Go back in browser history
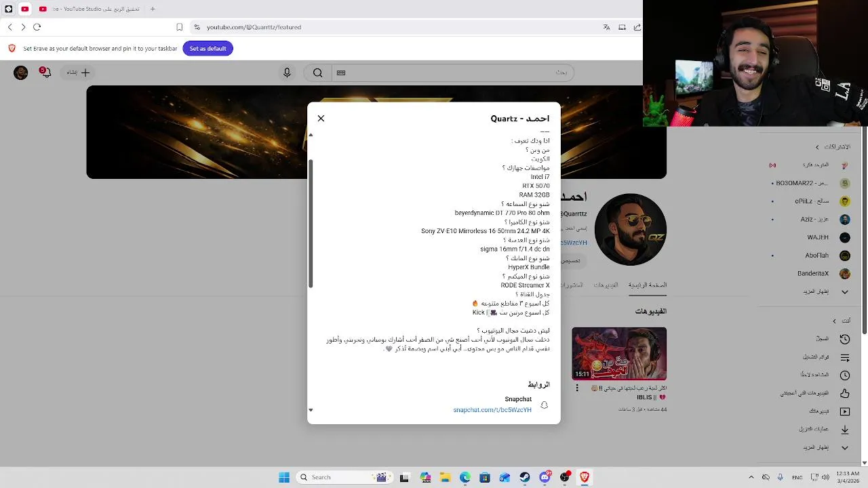868x488 pixels. 9,27
